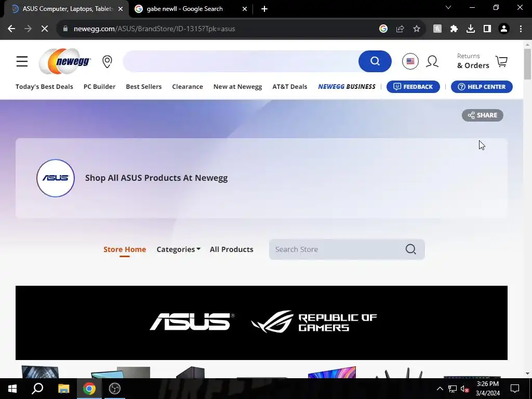Close the ASUS Computer tab
Image resolution: width=532 pixels, height=399 pixels.
121,9
